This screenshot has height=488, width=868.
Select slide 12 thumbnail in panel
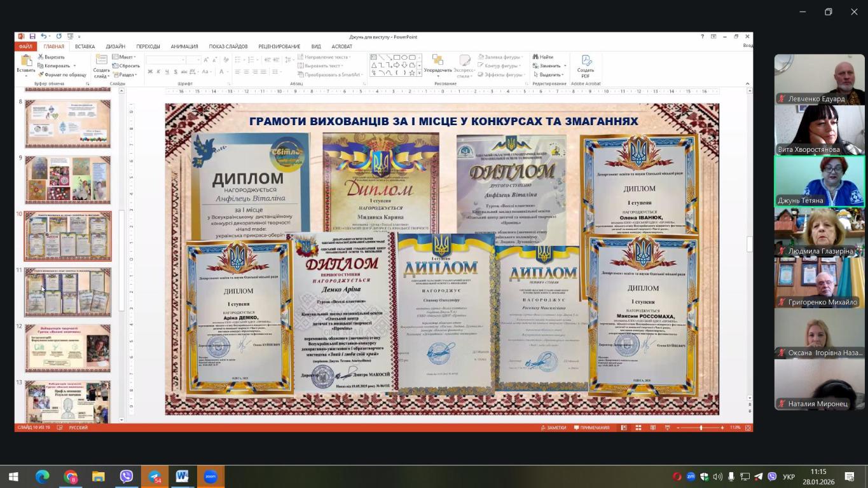(x=67, y=348)
